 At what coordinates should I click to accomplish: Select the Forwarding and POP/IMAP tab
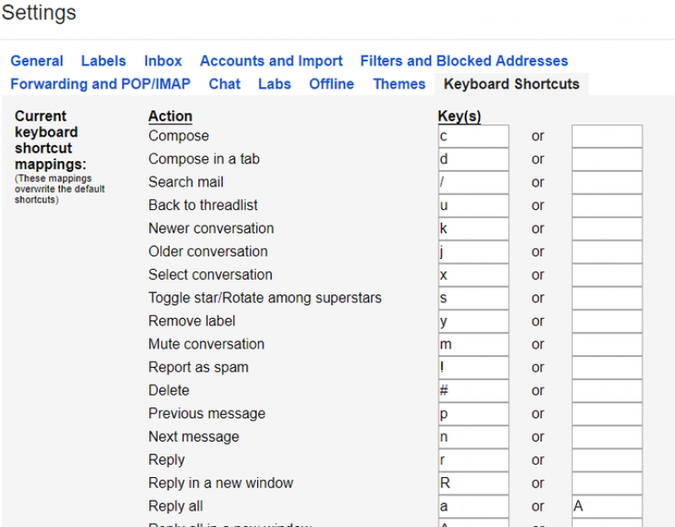100,84
